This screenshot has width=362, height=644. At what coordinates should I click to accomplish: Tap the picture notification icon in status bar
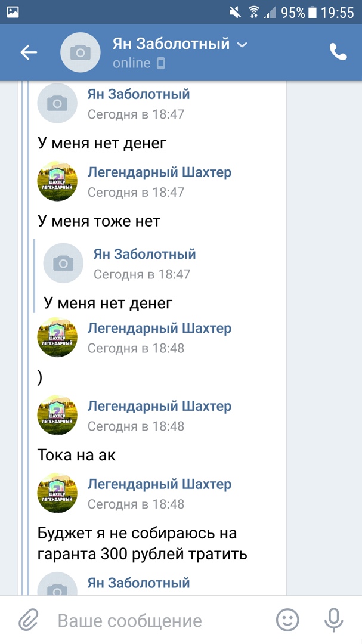click(x=13, y=12)
